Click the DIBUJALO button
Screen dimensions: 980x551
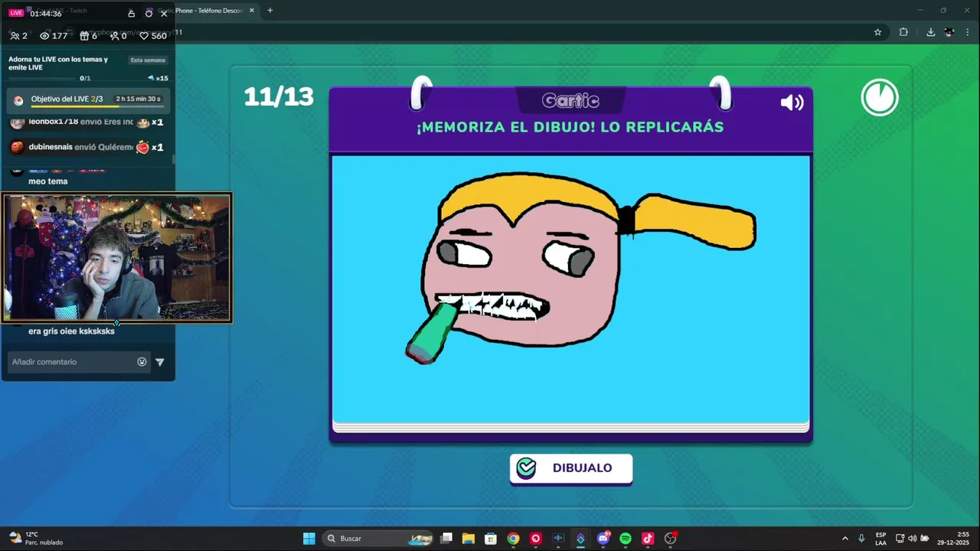(571, 468)
